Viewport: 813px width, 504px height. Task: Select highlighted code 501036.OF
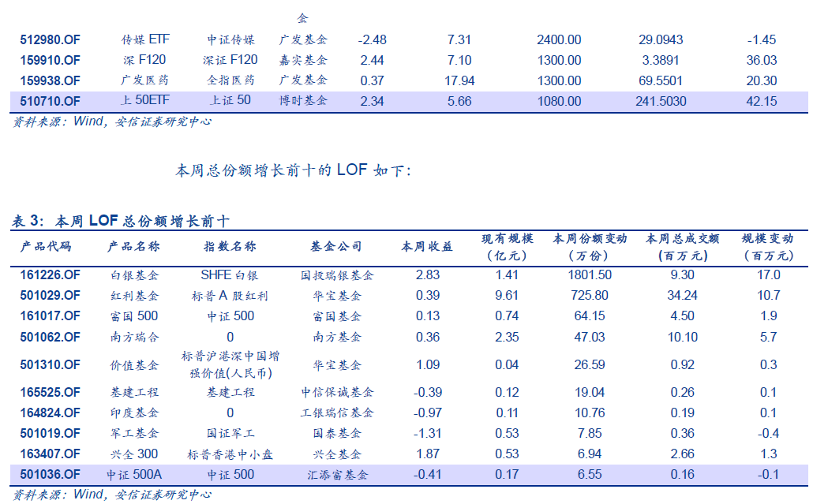pos(50,475)
